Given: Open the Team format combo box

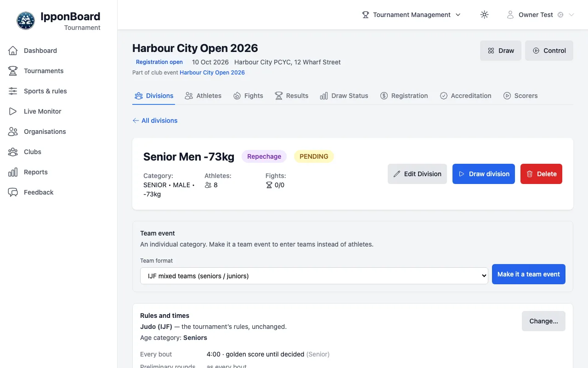Looking at the screenshot, I should coord(314,276).
